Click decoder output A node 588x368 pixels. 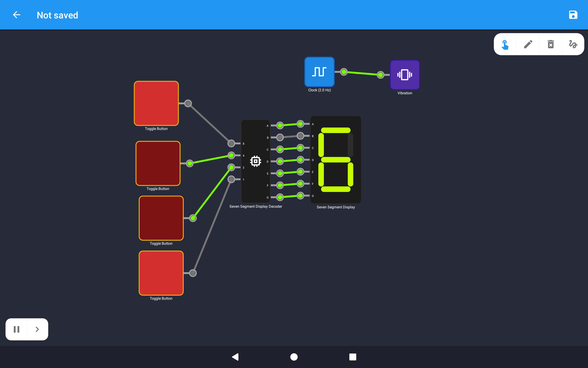tap(280, 125)
